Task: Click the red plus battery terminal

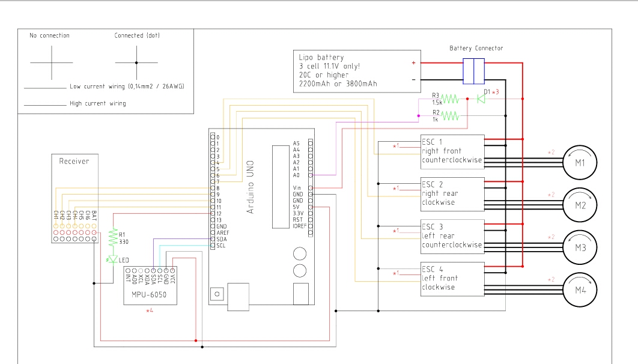Action: pyautogui.click(x=413, y=62)
